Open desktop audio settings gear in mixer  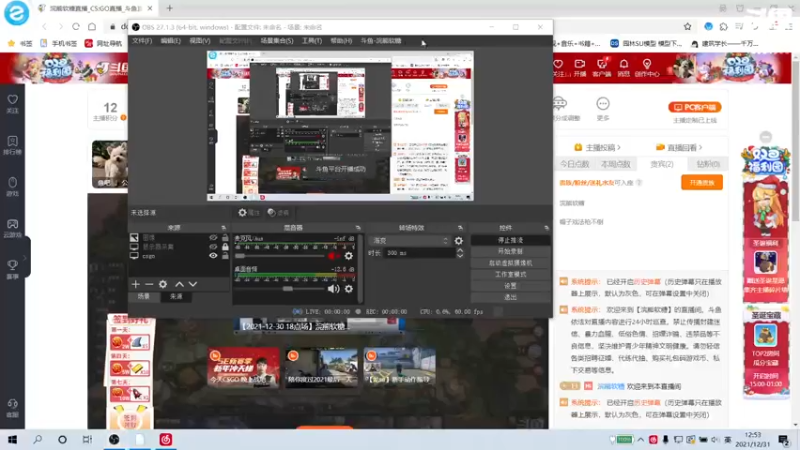pos(348,289)
